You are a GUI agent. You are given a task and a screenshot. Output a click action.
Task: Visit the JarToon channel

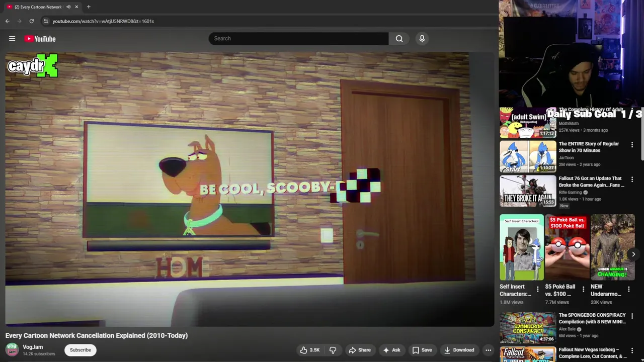tap(566, 158)
